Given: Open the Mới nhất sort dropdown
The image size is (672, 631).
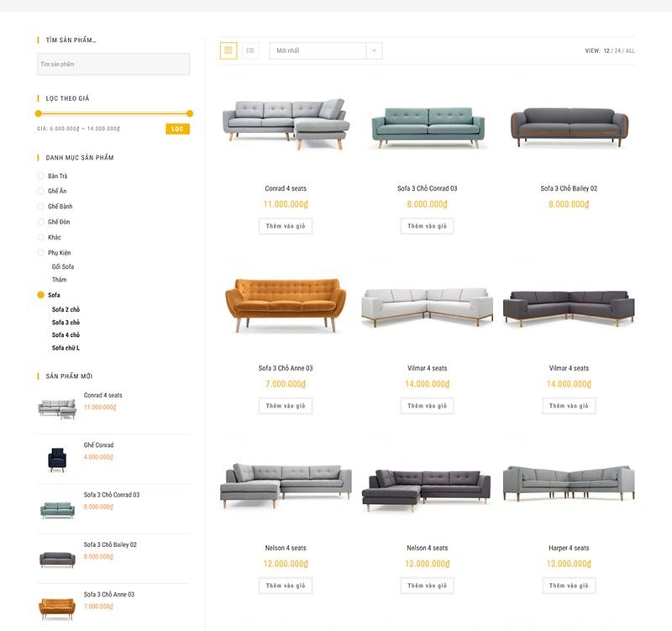Looking at the screenshot, I should (318, 50).
